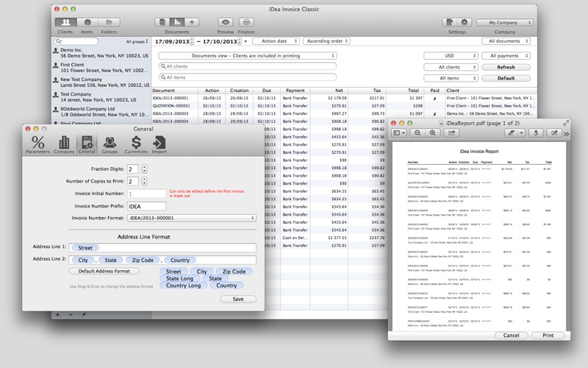Click the minus button below the clients list
588x368 pixels.
point(71,315)
